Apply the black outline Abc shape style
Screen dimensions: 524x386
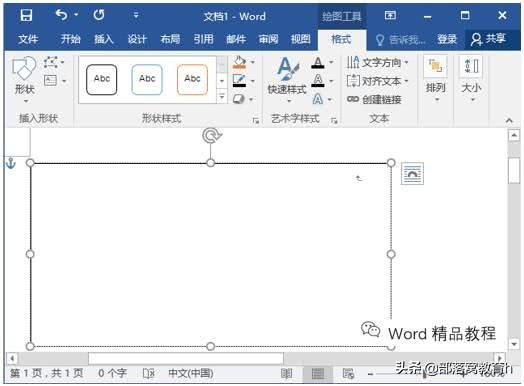[x=102, y=80]
